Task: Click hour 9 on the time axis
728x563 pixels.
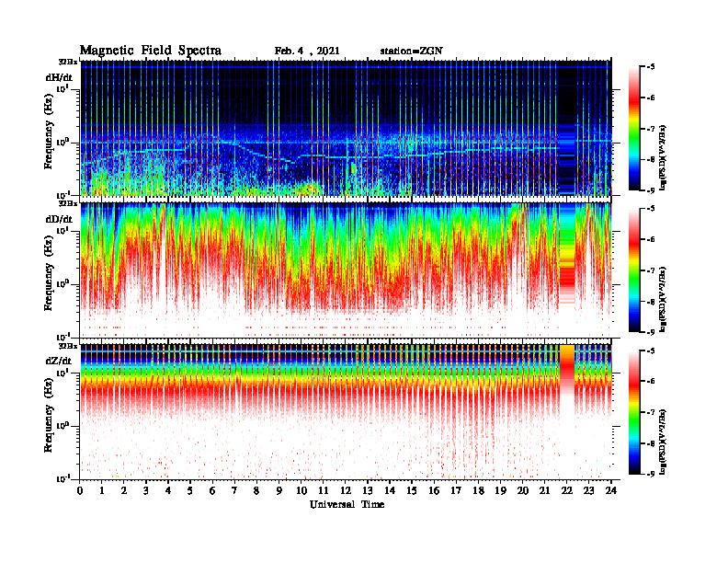Action: click(279, 490)
